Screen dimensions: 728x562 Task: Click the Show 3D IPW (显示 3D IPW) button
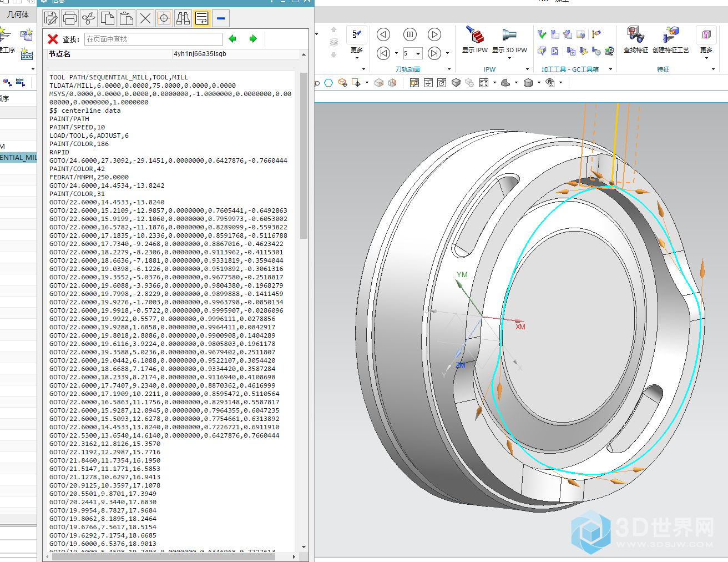pyautogui.click(x=509, y=39)
